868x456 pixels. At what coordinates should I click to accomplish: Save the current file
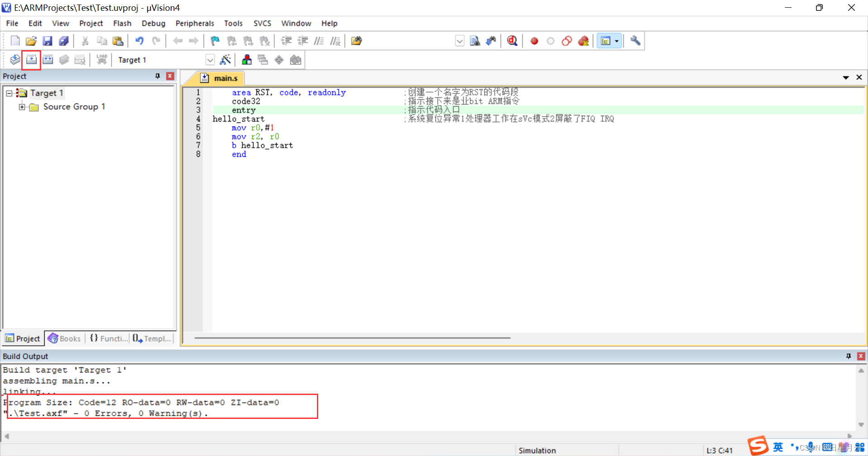click(47, 41)
